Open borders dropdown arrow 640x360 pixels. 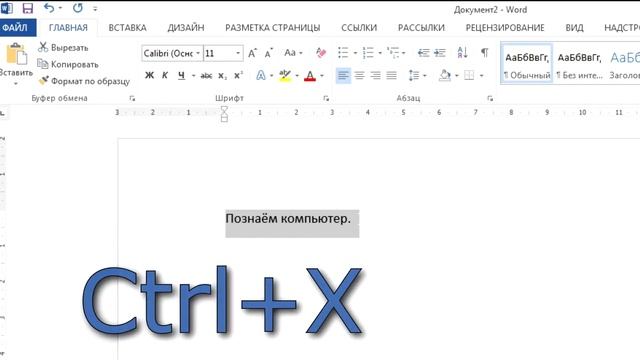pos(482,76)
